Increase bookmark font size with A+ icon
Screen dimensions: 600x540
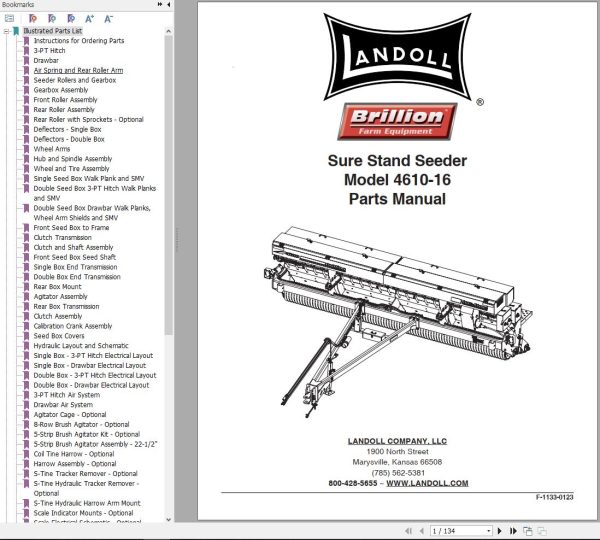pos(89,18)
